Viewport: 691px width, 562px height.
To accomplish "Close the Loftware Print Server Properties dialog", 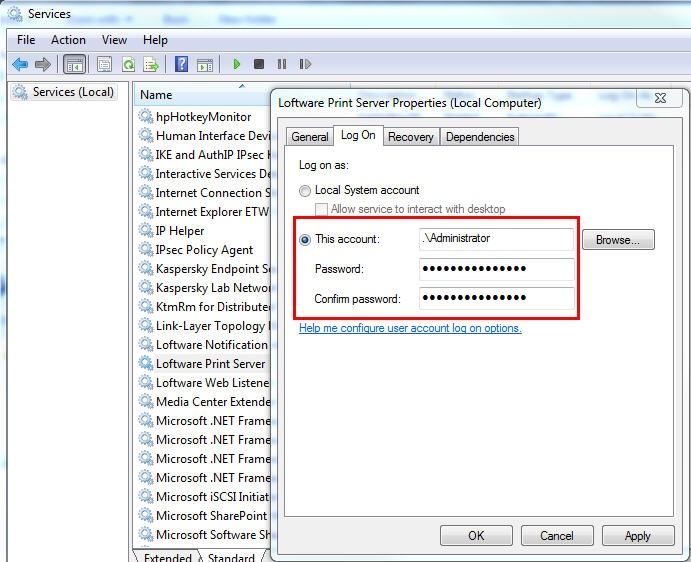I will [x=660, y=98].
